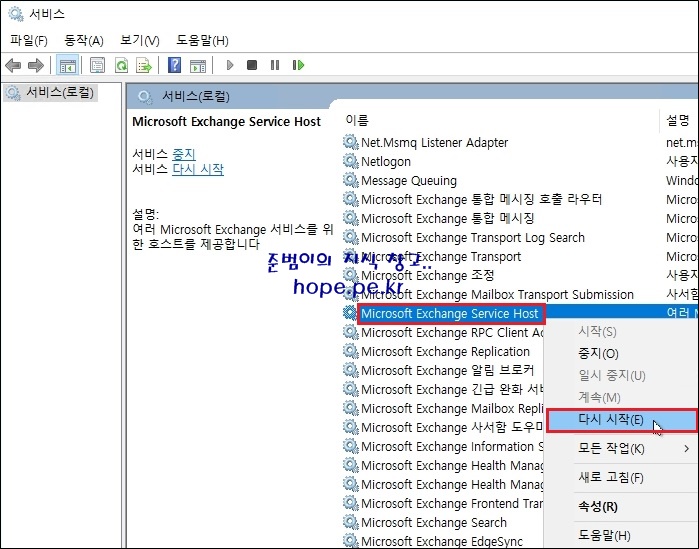Click the Forward arrow toolbar icon
The image size is (699, 549).
36,66
